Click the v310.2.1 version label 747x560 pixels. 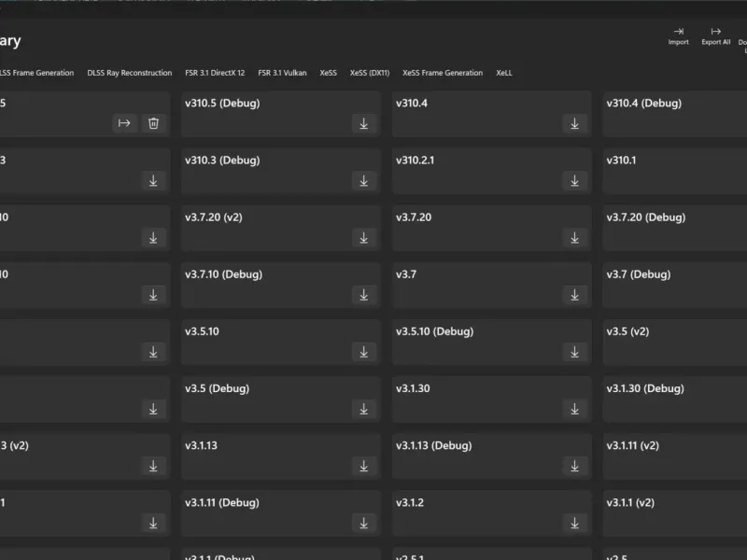click(x=415, y=161)
